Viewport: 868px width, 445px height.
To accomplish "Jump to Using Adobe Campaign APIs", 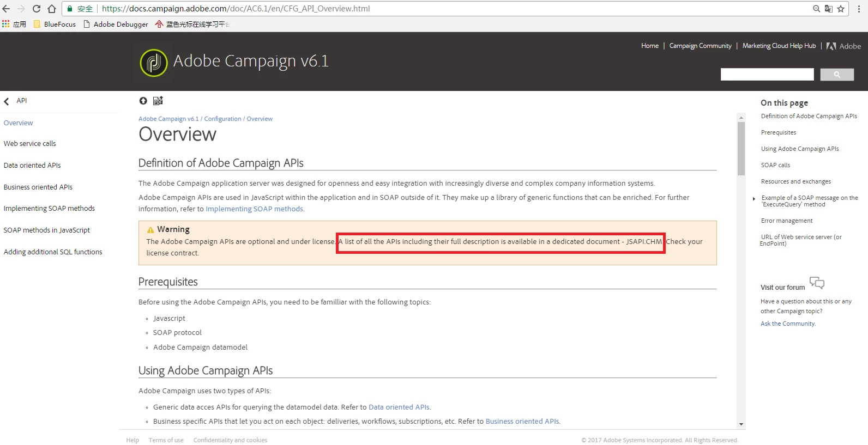I will [x=800, y=149].
